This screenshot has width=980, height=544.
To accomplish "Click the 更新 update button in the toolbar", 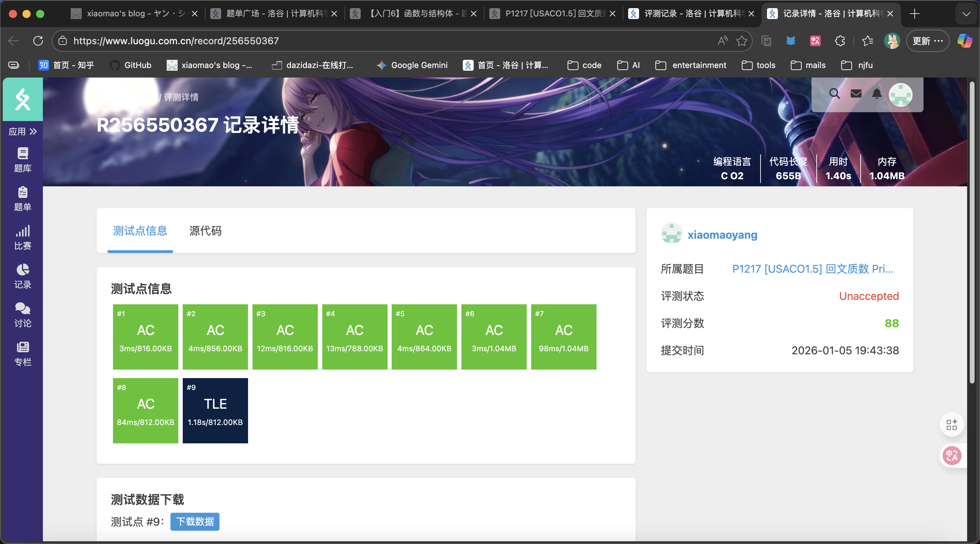I will click(x=928, y=41).
